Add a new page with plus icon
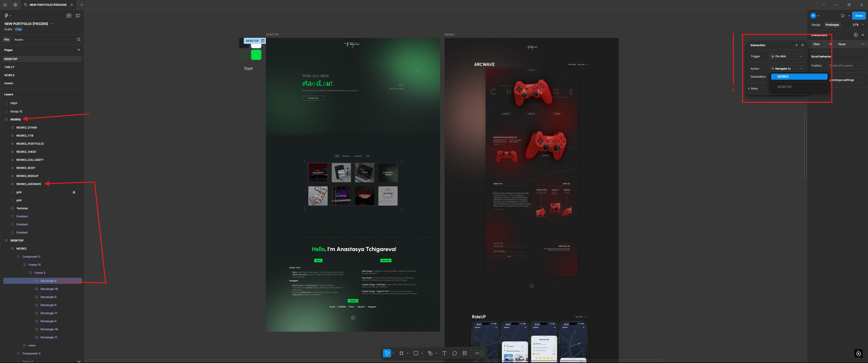Screen dimensions: 868x363 point(79,50)
